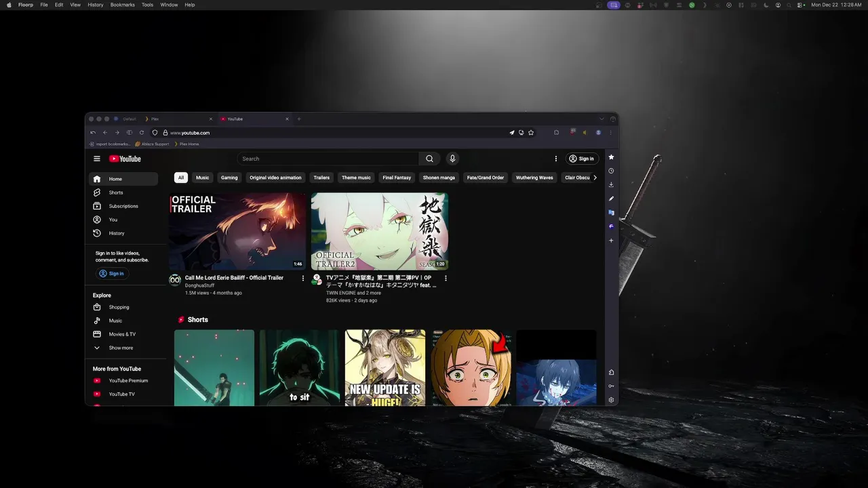Click the sidebar key passwords icon
This screenshot has width=868, height=488.
point(611,386)
